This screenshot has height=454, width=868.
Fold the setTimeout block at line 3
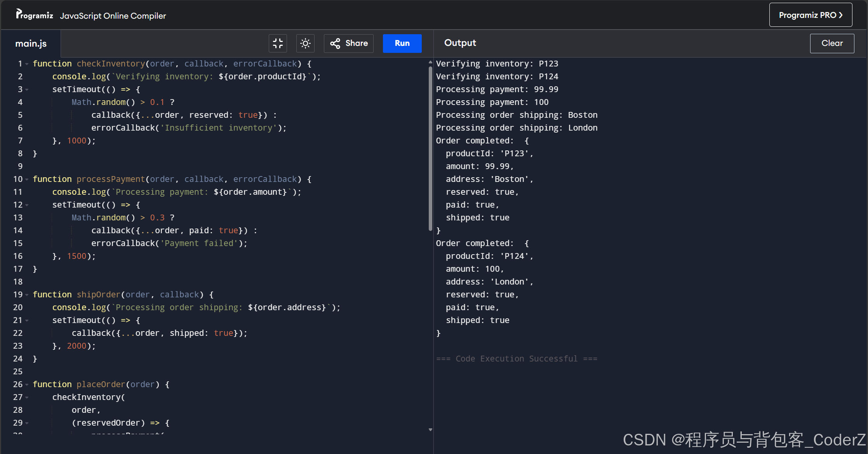point(27,89)
